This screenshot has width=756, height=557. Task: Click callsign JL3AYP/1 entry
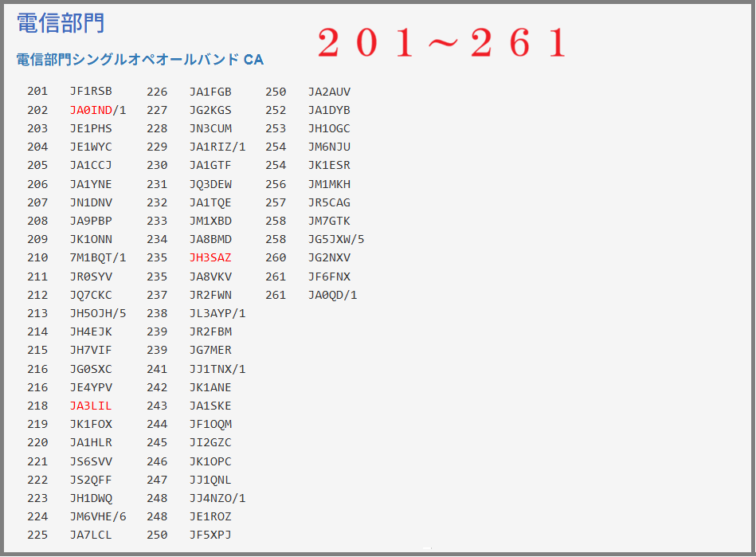click(217, 313)
